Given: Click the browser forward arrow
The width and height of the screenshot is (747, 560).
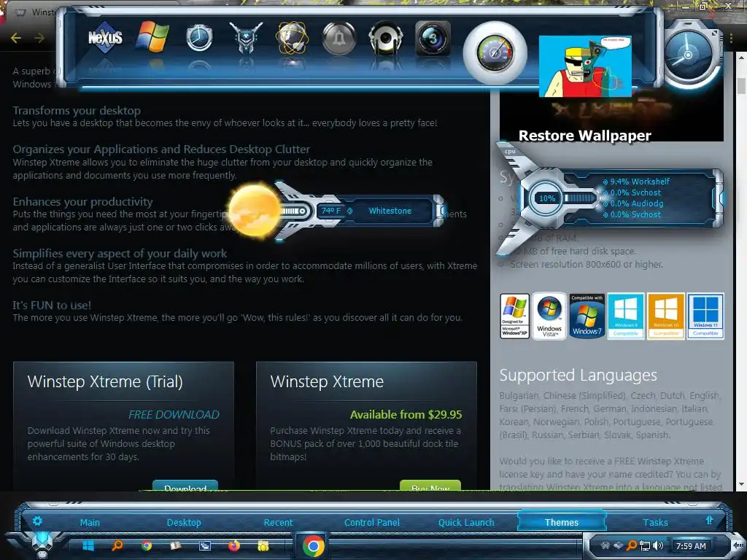Looking at the screenshot, I should [x=39, y=38].
